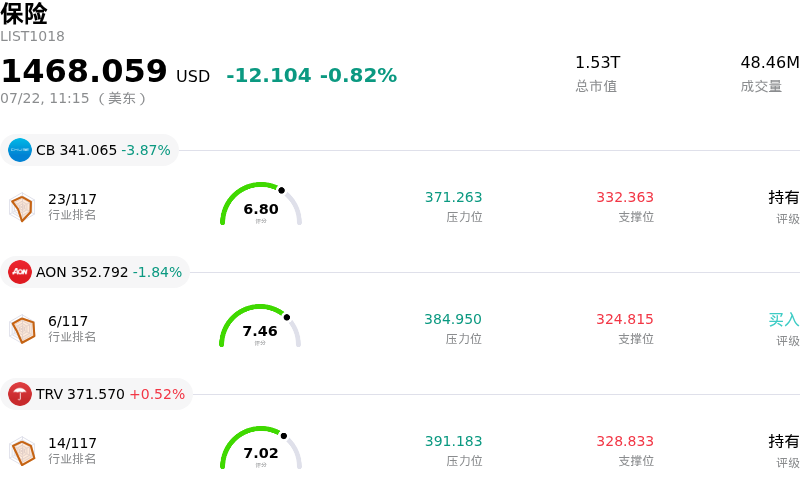Screen dimensions: 800x488
Task: Click the 保险 sector title
Action: (24, 14)
